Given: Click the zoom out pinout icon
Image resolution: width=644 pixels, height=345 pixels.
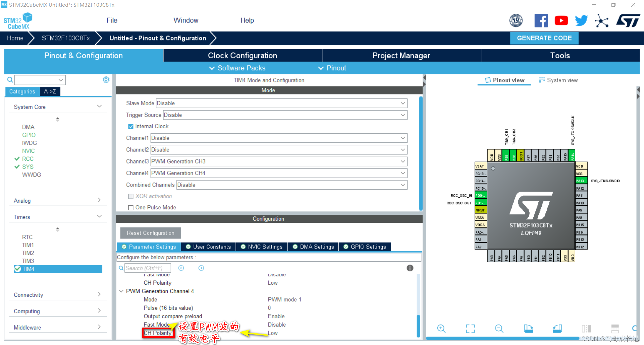Looking at the screenshot, I should 499,329.
